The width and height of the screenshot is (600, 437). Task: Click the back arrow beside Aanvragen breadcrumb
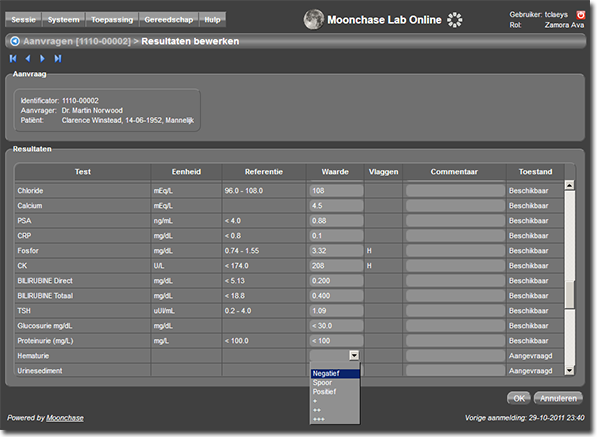coord(15,41)
